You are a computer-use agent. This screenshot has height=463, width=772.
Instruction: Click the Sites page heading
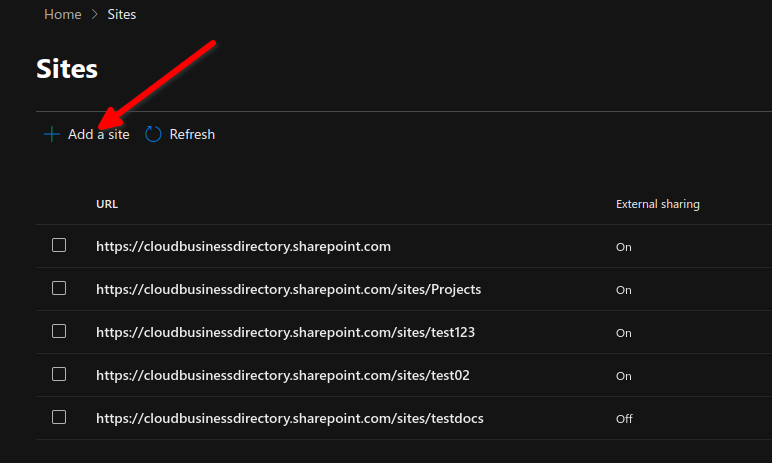67,68
